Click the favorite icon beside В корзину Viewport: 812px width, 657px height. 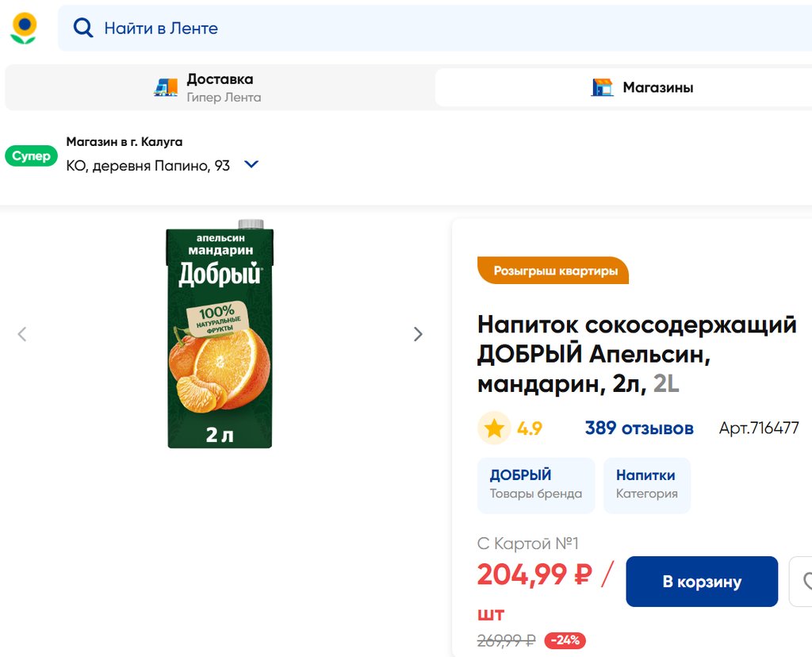pyautogui.click(x=804, y=582)
